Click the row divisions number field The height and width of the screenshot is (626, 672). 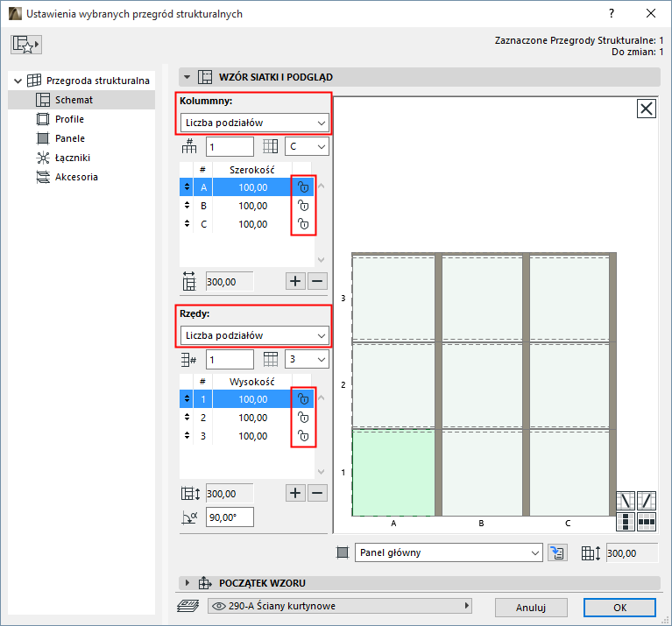230,359
